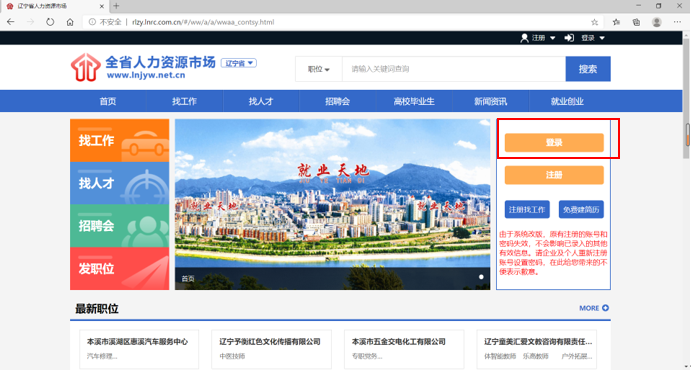
Task: Click the browser forward arrow
Action: [30, 22]
